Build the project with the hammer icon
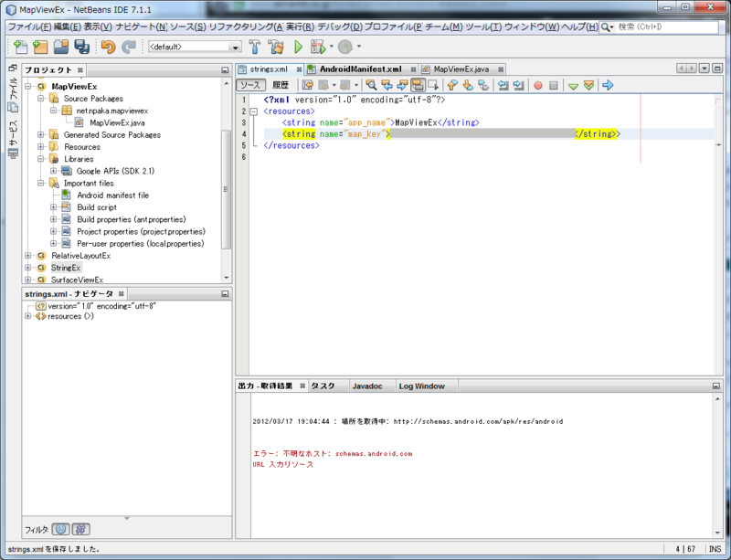The width and height of the screenshot is (731, 560). pos(255,47)
